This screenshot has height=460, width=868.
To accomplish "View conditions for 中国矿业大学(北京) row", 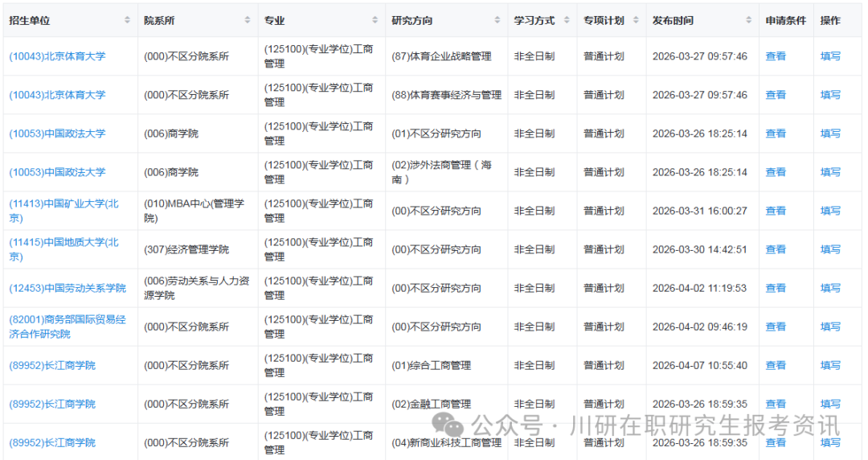I will (776, 211).
